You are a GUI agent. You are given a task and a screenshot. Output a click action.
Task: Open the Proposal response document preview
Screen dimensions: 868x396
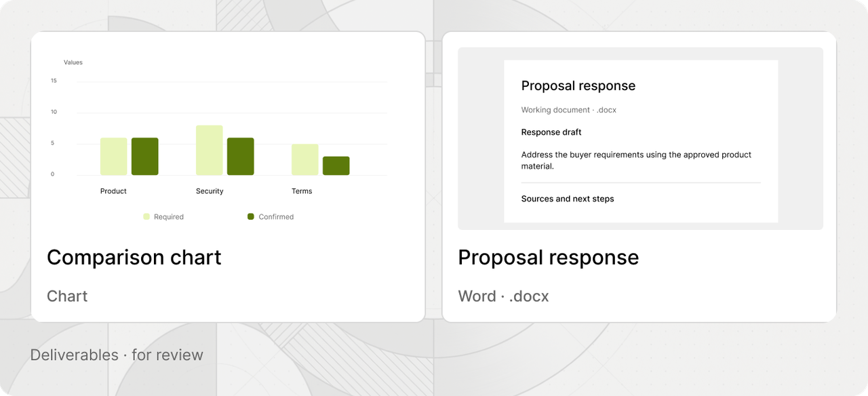[640, 138]
